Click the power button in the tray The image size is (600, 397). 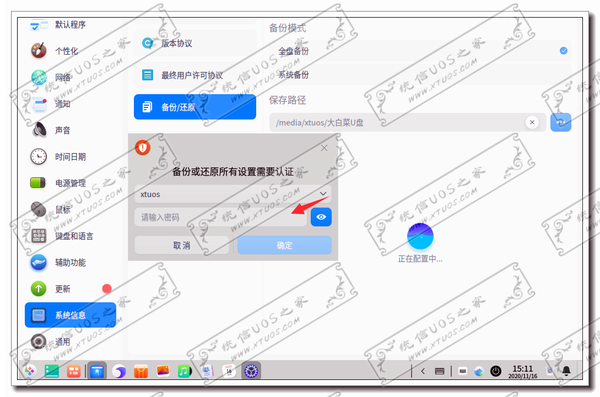click(496, 371)
